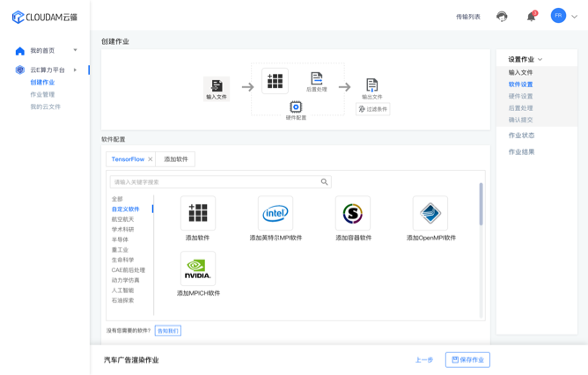This screenshot has width=588, height=375.
Task: Remove the TensorFlow tab with its X
Action: pyautogui.click(x=151, y=159)
